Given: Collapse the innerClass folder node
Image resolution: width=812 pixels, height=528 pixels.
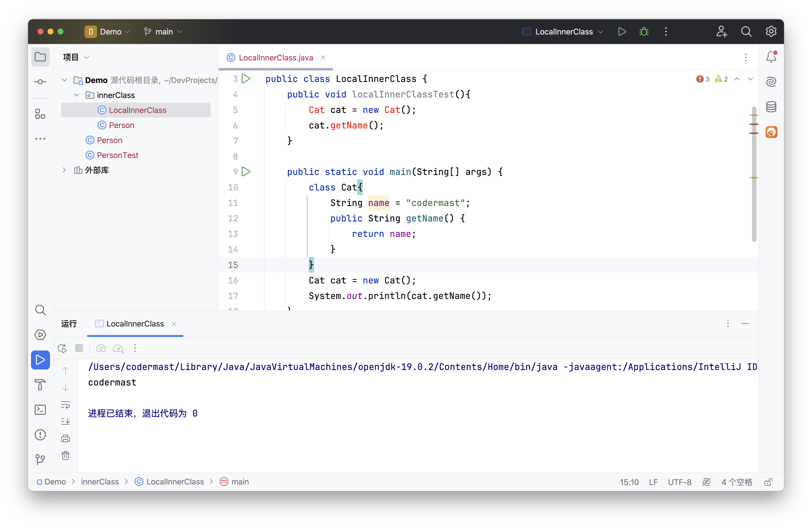Looking at the screenshot, I should pyautogui.click(x=76, y=95).
